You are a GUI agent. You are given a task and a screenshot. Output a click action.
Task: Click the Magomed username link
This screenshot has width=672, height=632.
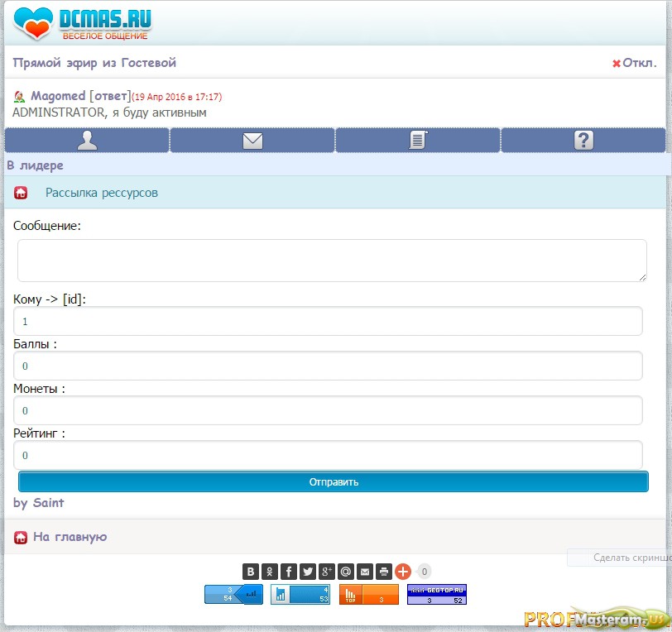pos(58,96)
